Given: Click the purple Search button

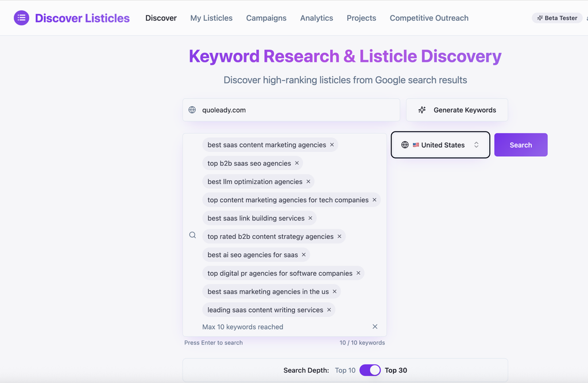Looking at the screenshot, I should [x=521, y=145].
